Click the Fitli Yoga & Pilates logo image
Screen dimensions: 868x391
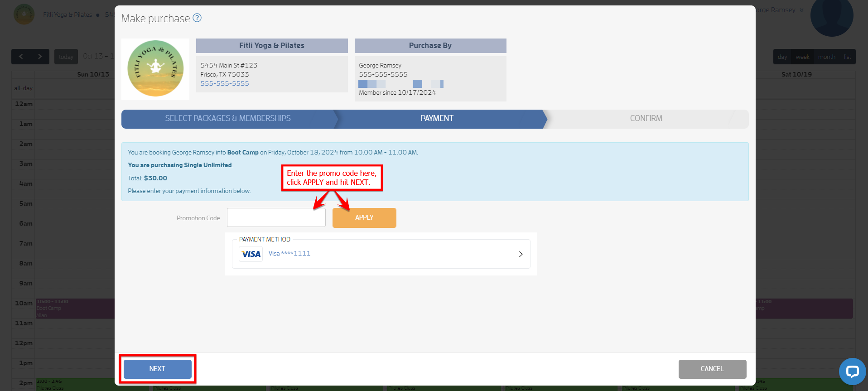click(x=155, y=69)
